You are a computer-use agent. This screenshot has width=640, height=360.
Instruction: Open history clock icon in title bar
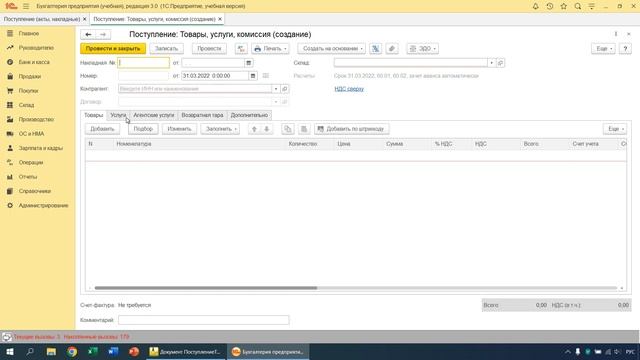click(x=549, y=6)
